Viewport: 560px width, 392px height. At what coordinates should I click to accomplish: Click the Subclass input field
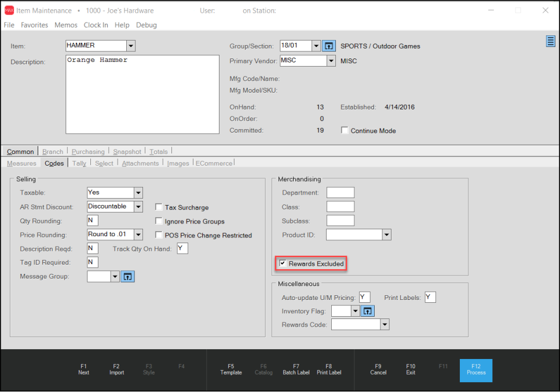[x=341, y=221]
